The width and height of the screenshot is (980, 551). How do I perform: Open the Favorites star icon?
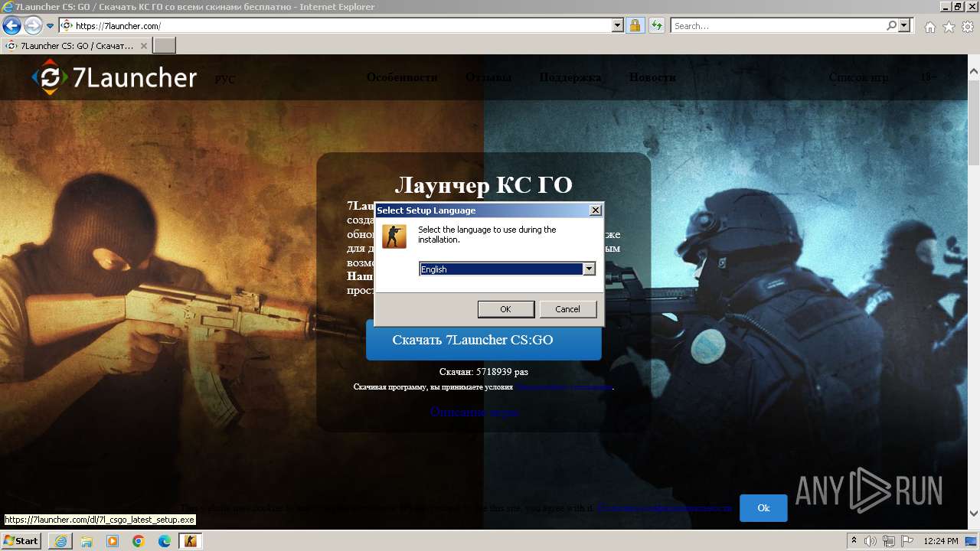(x=949, y=27)
